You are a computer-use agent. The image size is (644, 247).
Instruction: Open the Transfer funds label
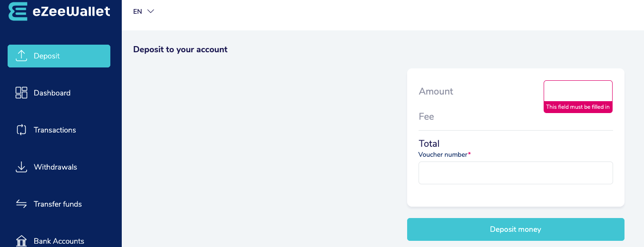click(x=58, y=204)
